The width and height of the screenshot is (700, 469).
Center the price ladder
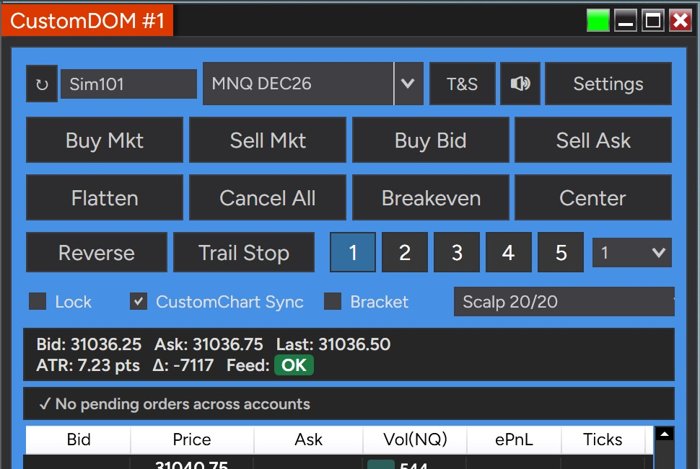coord(593,198)
